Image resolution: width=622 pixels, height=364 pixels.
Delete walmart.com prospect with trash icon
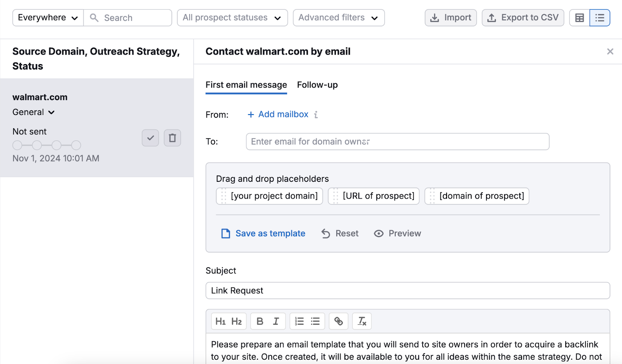click(x=172, y=138)
